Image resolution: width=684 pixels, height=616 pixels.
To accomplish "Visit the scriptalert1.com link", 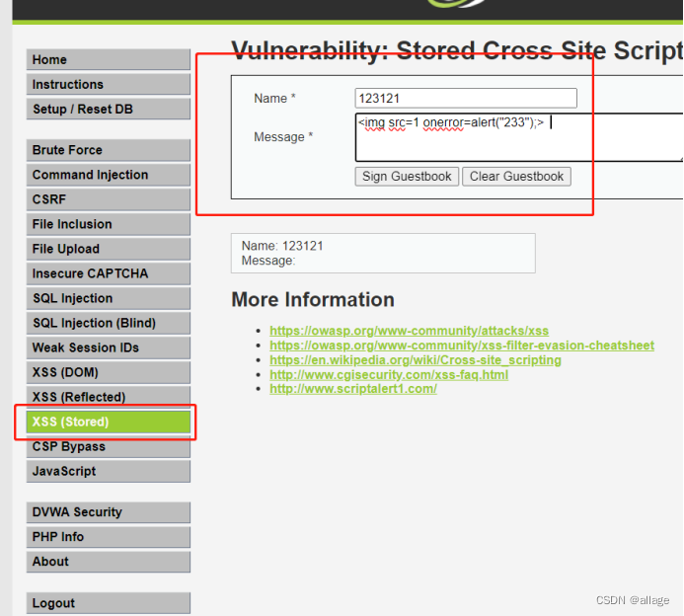I will [x=353, y=389].
